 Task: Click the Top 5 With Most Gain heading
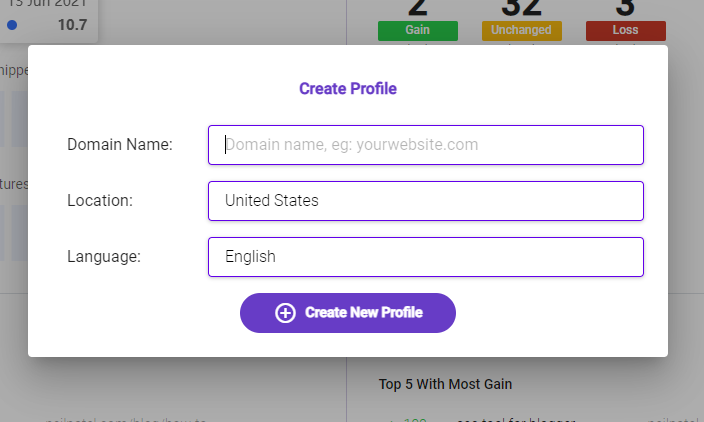pyautogui.click(x=445, y=384)
